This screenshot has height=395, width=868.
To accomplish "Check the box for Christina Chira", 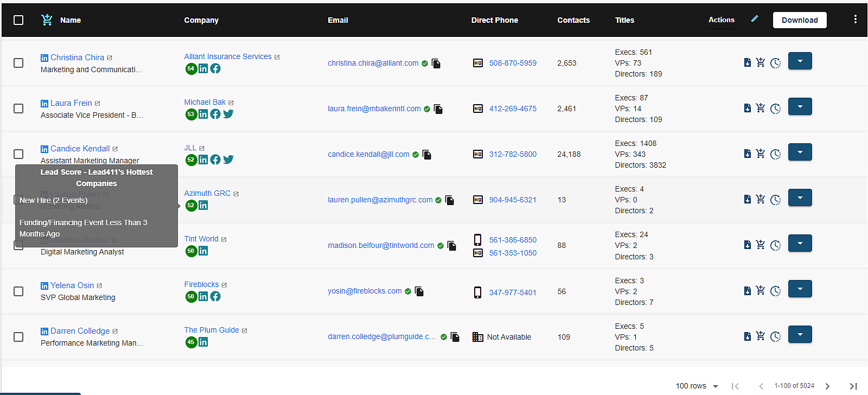I will pyautogui.click(x=18, y=63).
